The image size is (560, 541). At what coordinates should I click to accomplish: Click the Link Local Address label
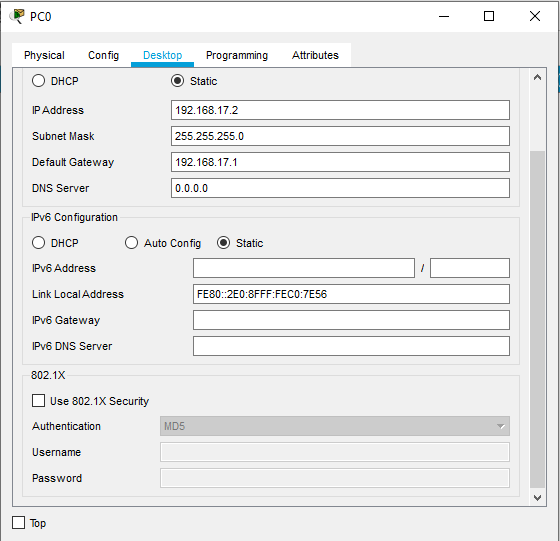pyautogui.click(x=78, y=294)
